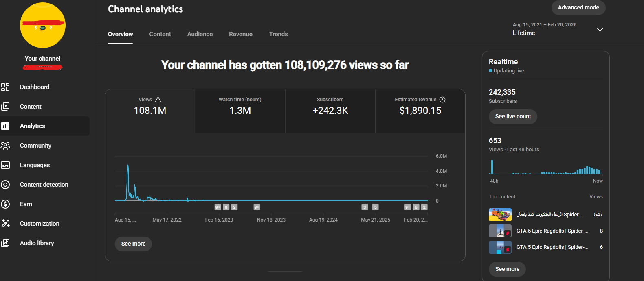Click the first 9+ marker on chart timeline

click(218, 207)
